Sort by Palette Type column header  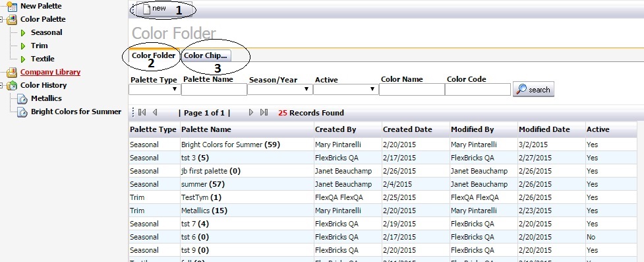point(153,129)
